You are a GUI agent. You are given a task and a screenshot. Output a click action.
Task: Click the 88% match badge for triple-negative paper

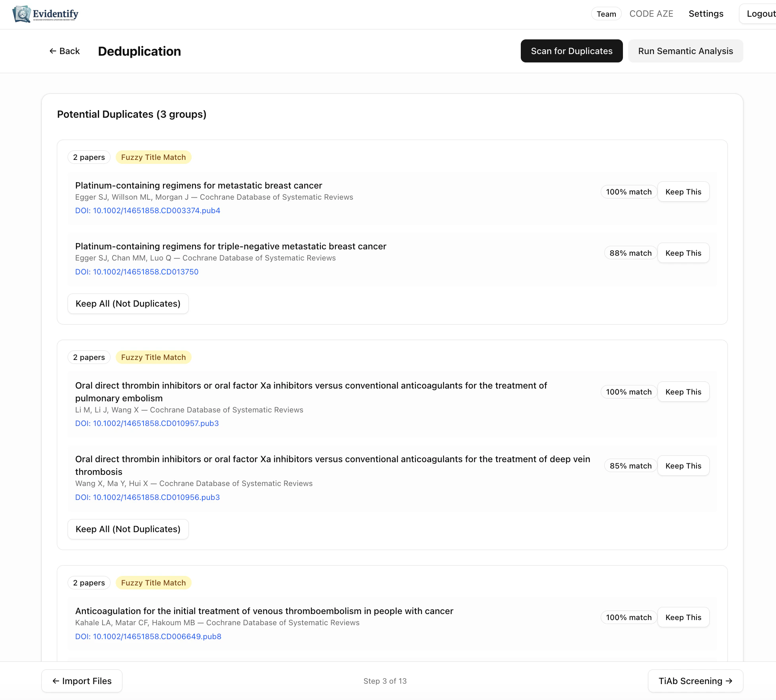click(x=630, y=253)
